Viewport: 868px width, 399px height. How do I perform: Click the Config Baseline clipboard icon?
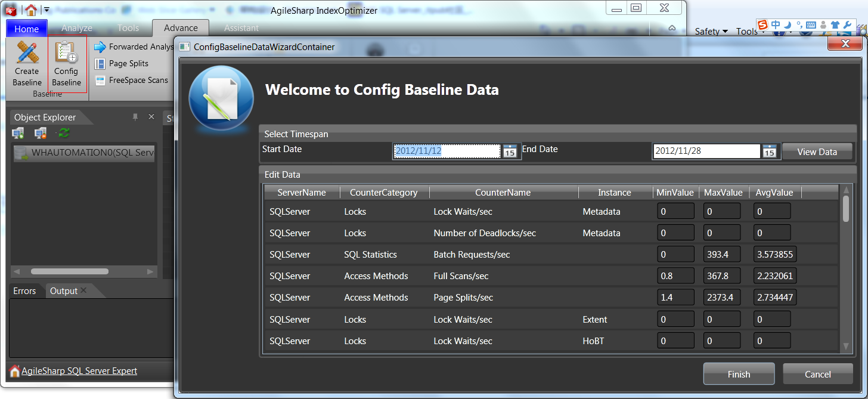[66, 52]
